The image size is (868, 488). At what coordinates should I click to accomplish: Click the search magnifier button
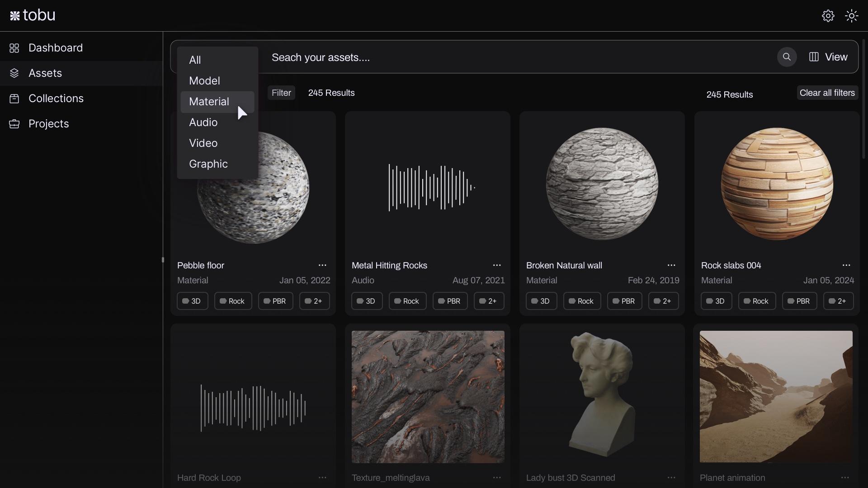tap(787, 57)
